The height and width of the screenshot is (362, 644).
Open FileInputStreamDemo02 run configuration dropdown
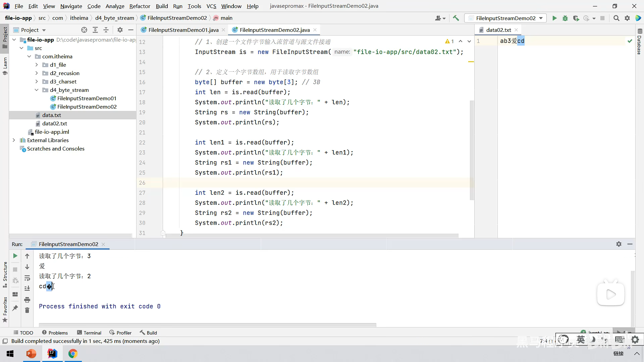(505, 18)
